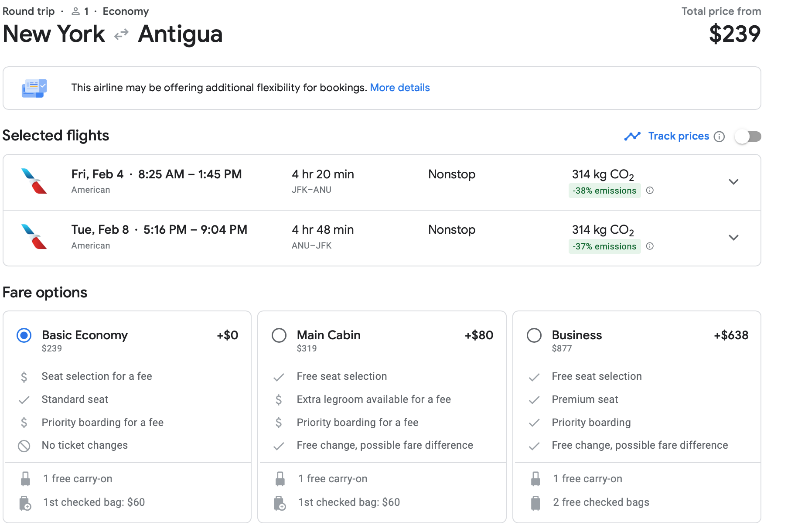Click the flexibility notice ticket icon

coord(34,88)
